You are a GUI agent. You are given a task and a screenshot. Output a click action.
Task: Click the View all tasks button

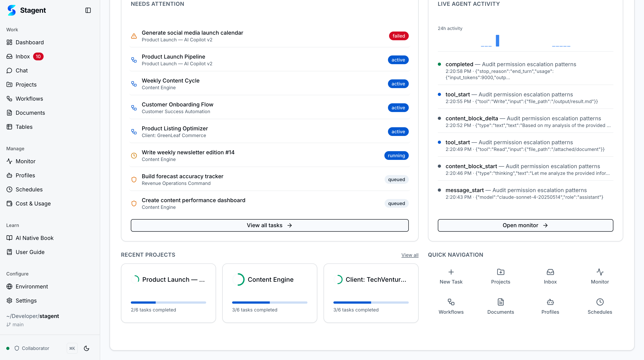[x=269, y=225]
